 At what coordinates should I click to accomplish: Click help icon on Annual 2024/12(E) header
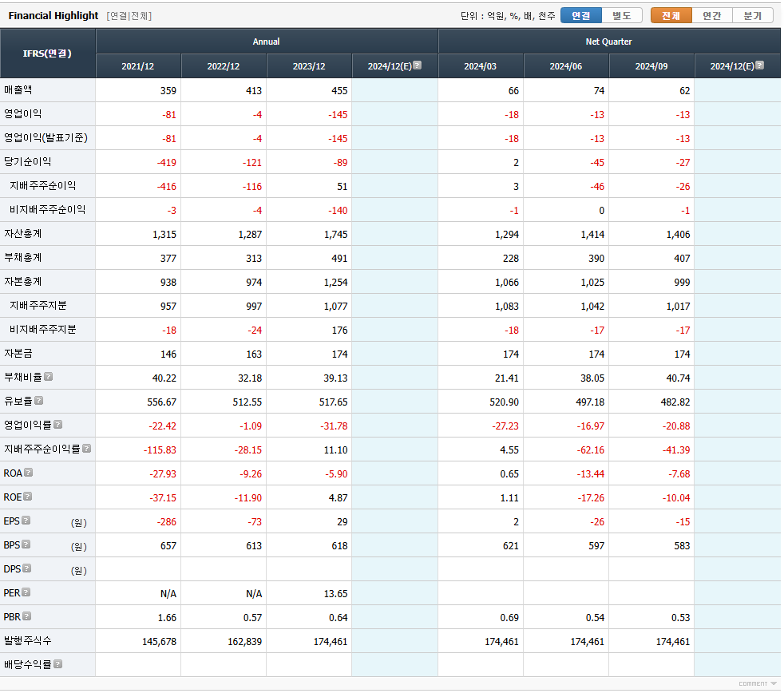[418, 65]
